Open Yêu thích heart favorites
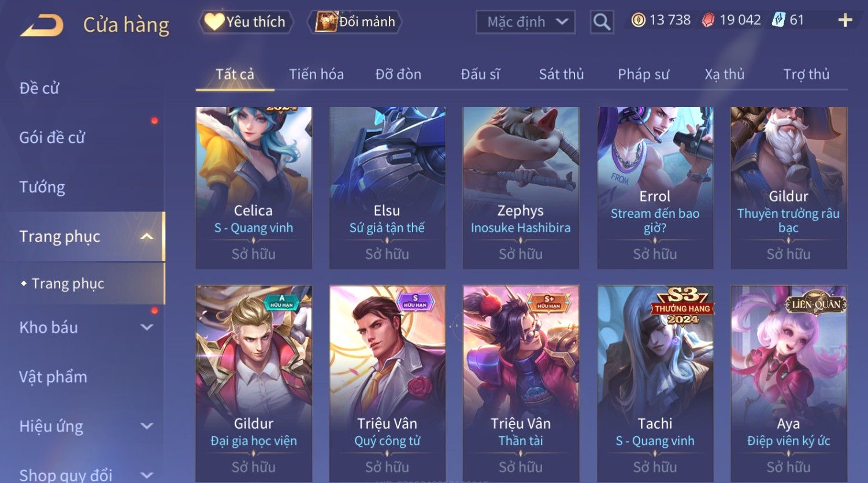The height and width of the screenshot is (483, 868). pyautogui.click(x=246, y=22)
